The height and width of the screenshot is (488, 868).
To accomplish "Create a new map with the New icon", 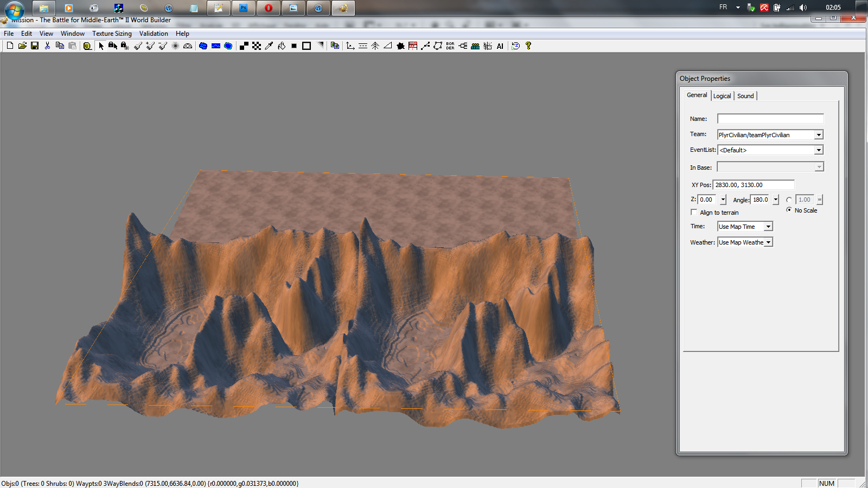I will pos(10,46).
